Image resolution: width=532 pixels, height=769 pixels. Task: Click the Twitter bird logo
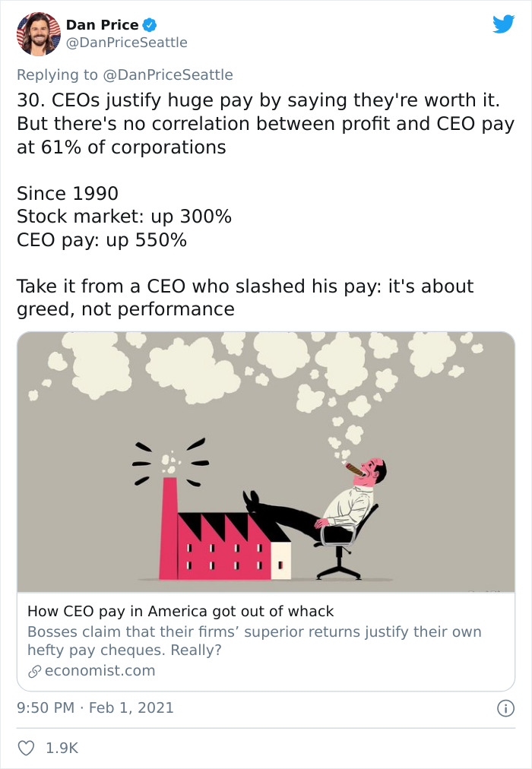pyautogui.click(x=505, y=24)
